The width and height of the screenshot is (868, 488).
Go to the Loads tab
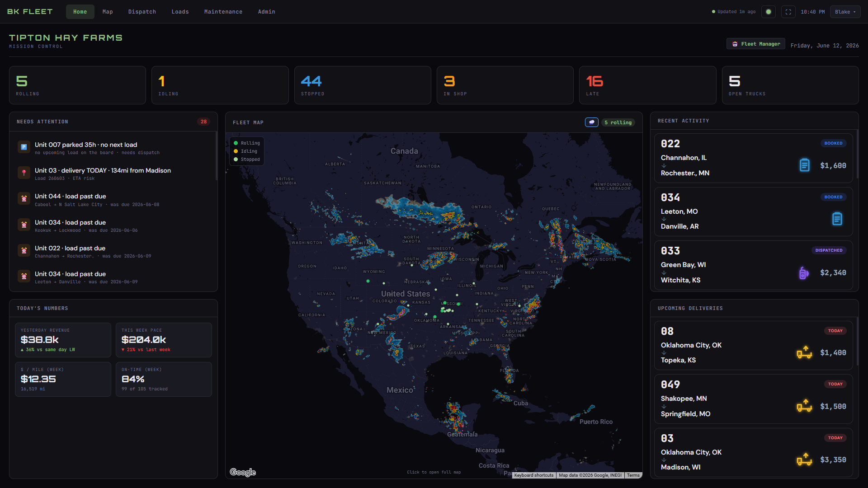point(180,12)
